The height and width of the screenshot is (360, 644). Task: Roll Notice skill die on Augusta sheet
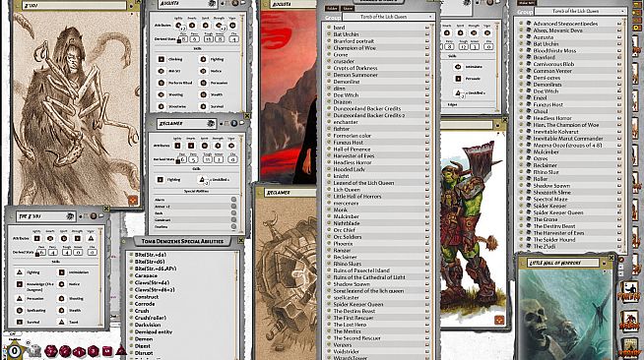(x=203, y=71)
